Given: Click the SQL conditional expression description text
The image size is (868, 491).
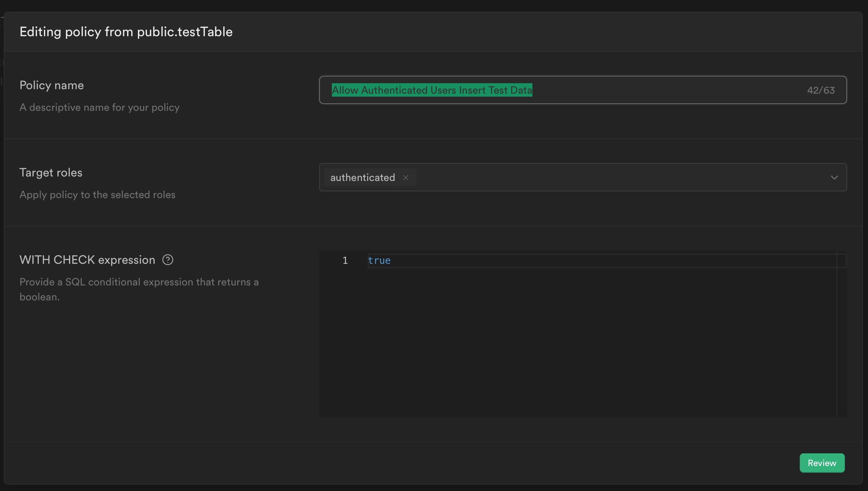Looking at the screenshot, I should coord(139,282).
